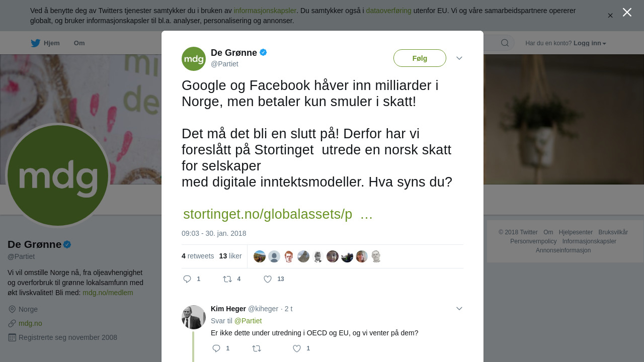Reply to Kim Heger's comment
This screenshot has width=644, height=362.
(221, 348)
